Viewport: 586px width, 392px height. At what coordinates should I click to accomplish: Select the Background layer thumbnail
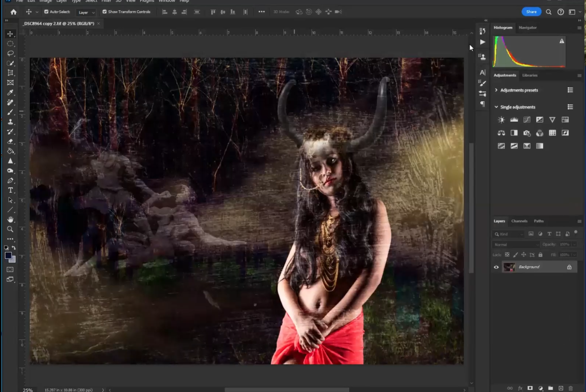509,267
